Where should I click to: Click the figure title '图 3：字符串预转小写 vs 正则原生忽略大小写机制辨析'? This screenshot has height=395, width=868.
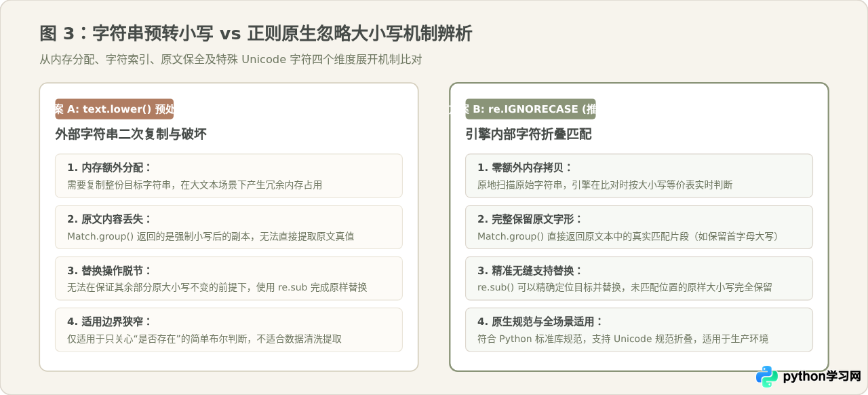coord(256,33)
